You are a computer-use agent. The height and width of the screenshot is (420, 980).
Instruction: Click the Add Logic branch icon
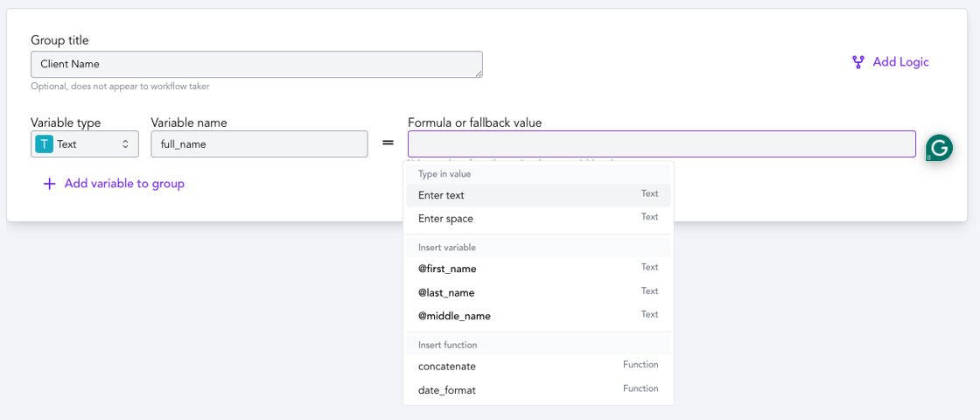858,62
